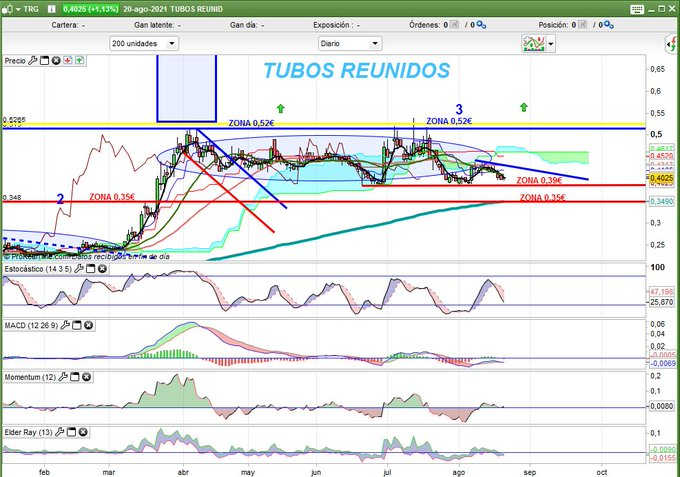Screen dimensions: 680x477
Task: Open Momentum indicator wrench settings
Action: 63,377
